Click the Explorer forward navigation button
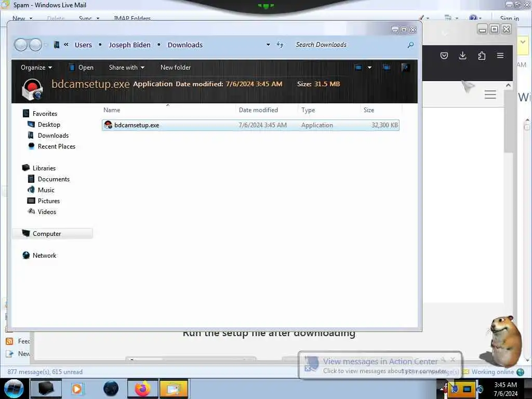 point(35,45)
